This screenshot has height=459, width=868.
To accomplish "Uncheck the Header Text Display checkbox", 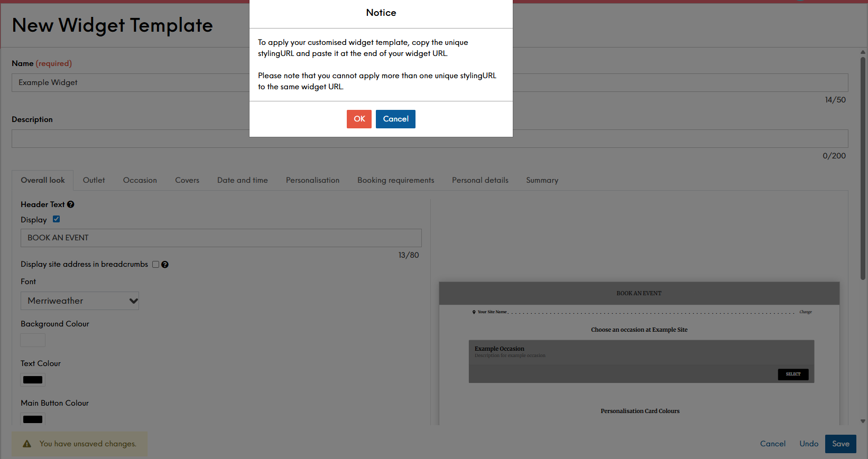I will [x=57, y=219].
